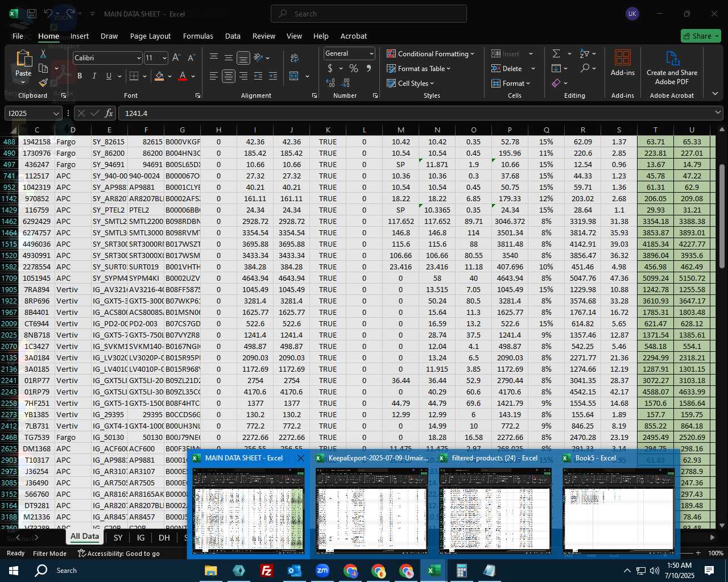Image resolution: width=728 pixels, height=582 pixels.
Task: Open Sort & Filter menu
Action: click(x=588, y=53)
